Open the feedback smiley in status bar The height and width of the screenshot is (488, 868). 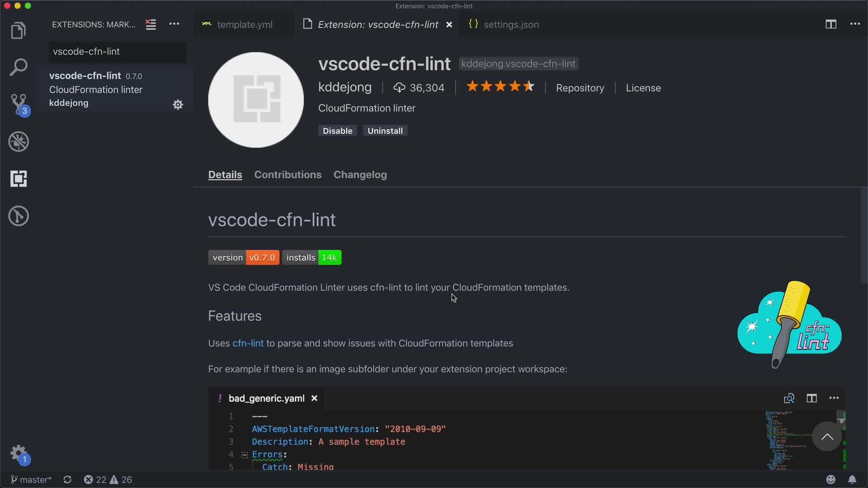pos(830,479)
